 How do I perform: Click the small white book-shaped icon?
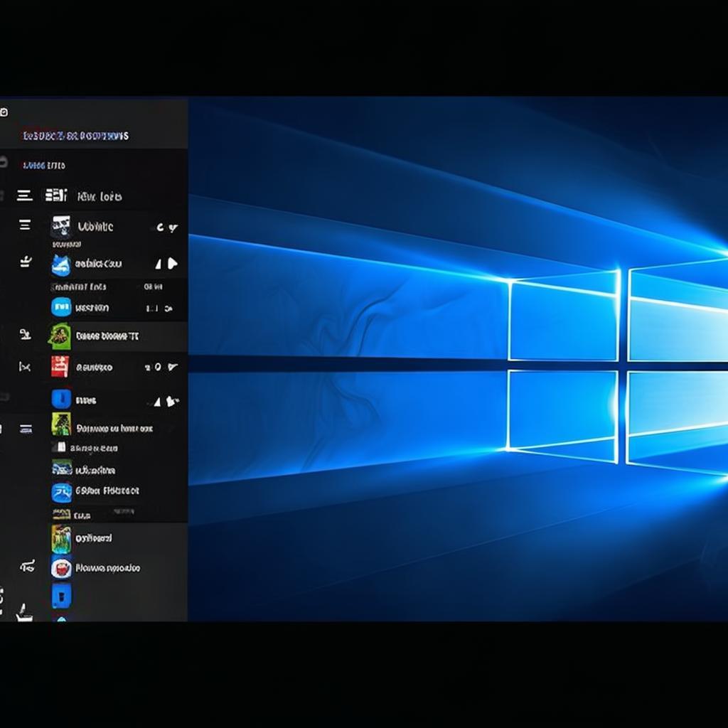coord(60,447)
